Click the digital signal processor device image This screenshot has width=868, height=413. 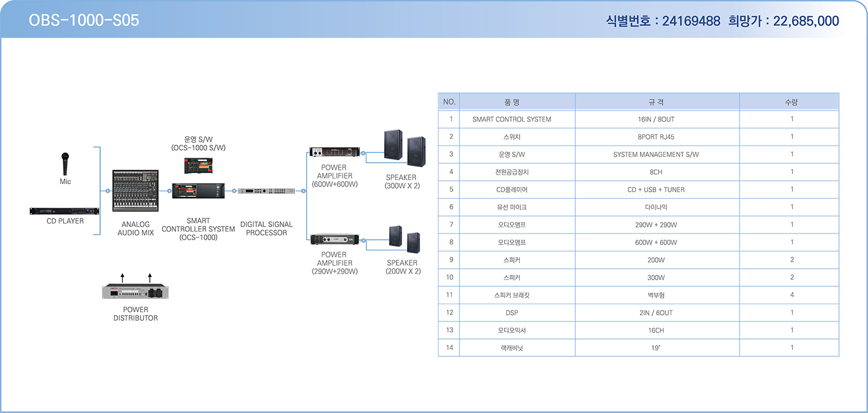pyautogui.click(x=266, y=191)
